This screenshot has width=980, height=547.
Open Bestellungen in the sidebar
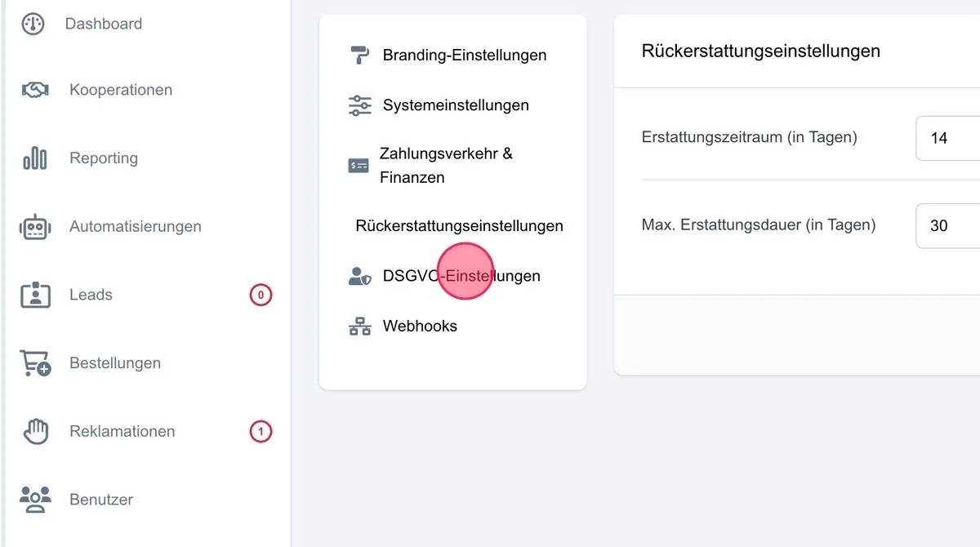[x=115, y=363]
